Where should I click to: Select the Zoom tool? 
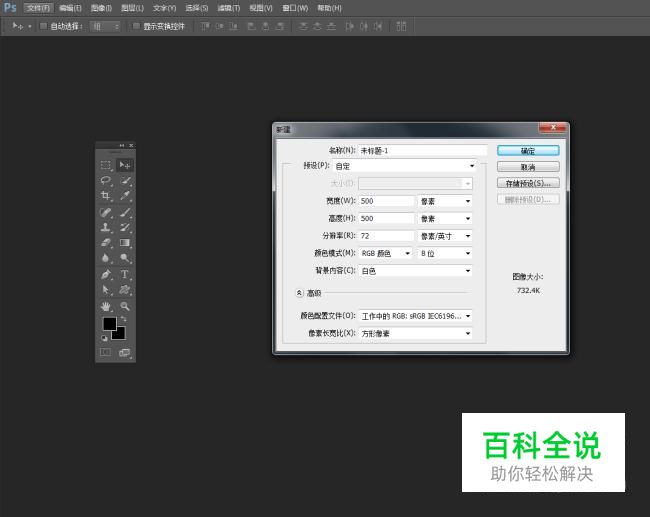[125, 306]
